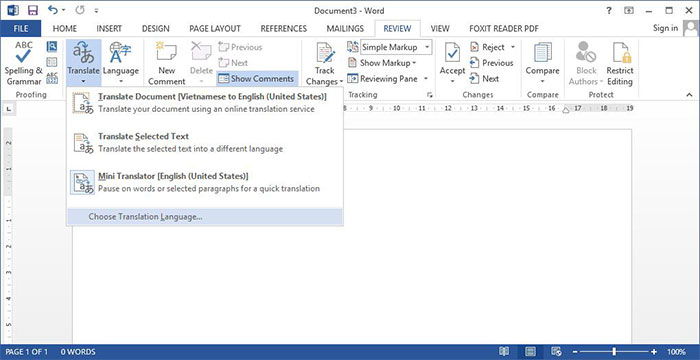Open Restrict Editing
700x360 pixels.
620,63
